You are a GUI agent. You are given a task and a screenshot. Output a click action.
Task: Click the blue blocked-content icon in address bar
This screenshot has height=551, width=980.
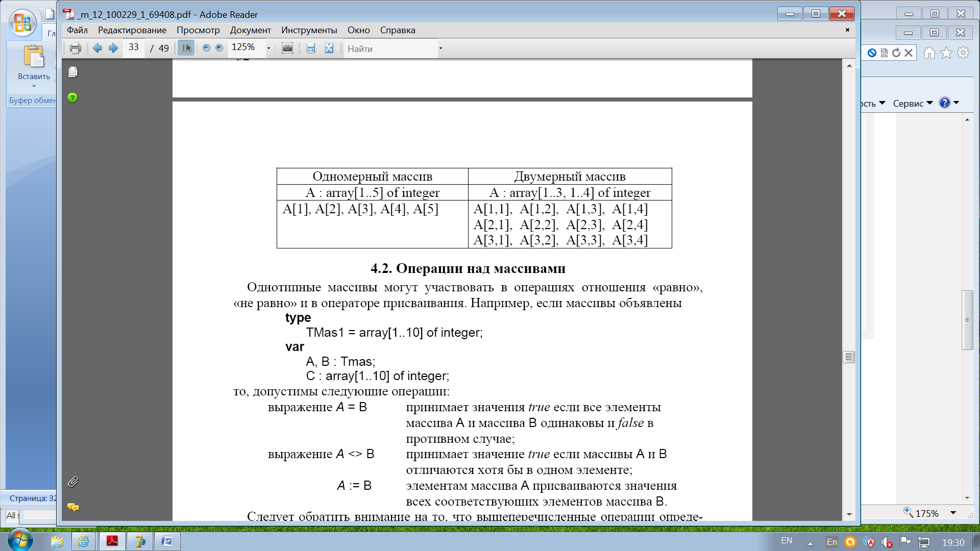coord(872,53)
